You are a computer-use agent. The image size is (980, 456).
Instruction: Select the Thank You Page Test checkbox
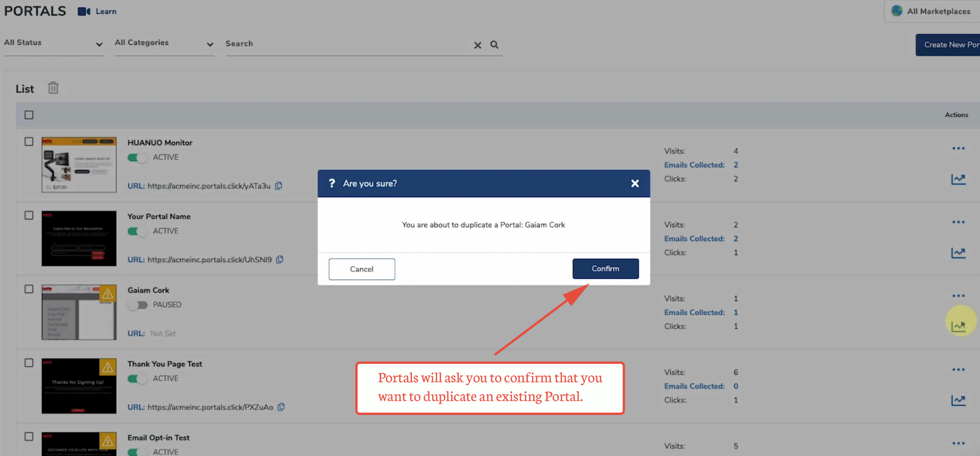[x=29, y=363]
